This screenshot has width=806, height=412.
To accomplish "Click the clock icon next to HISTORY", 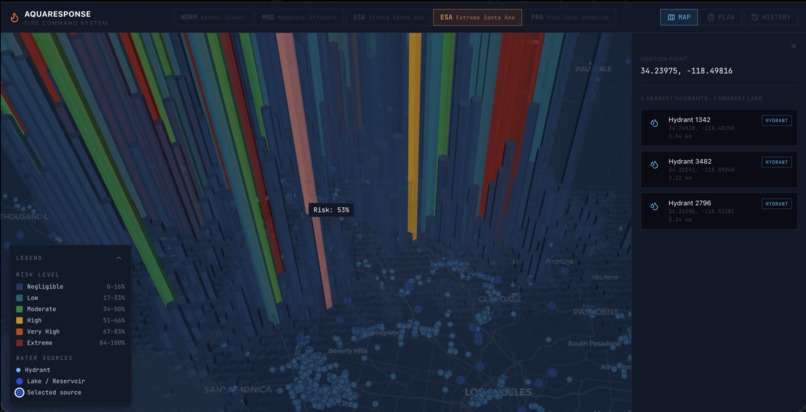I will (755, 17).
